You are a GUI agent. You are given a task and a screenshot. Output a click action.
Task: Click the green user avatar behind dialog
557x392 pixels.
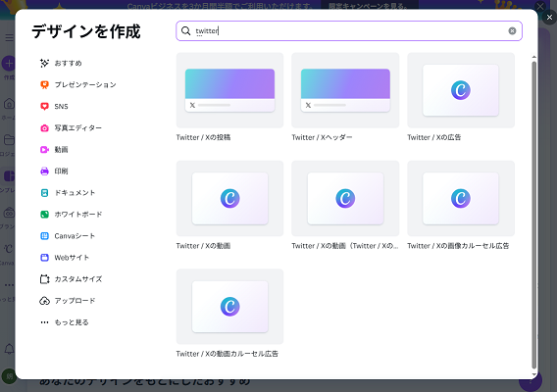9,376
